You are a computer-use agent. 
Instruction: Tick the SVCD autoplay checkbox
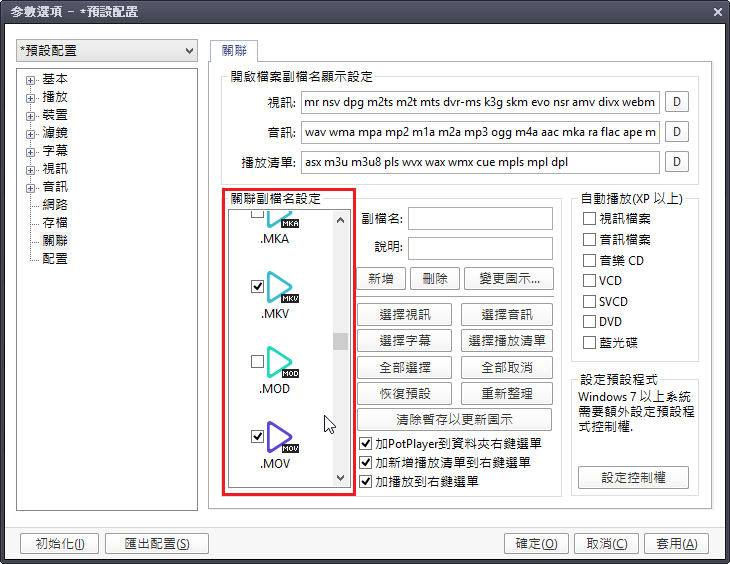[x=589, y=302]
